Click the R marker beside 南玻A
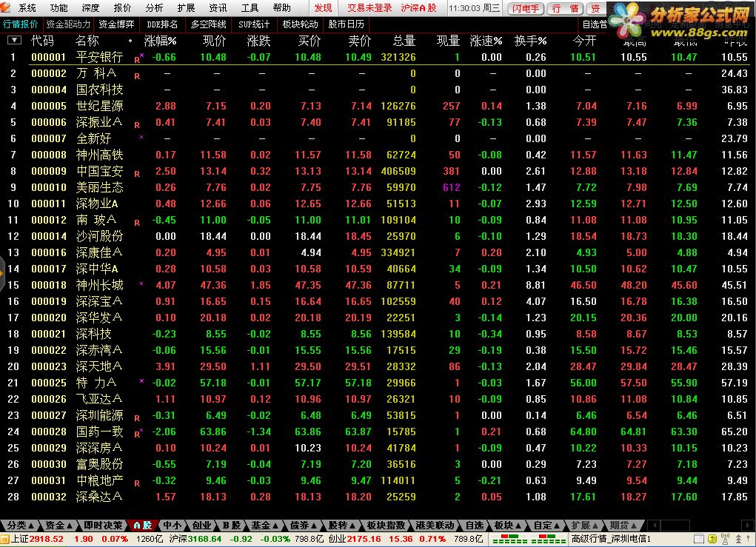 [x=137, y=223]
